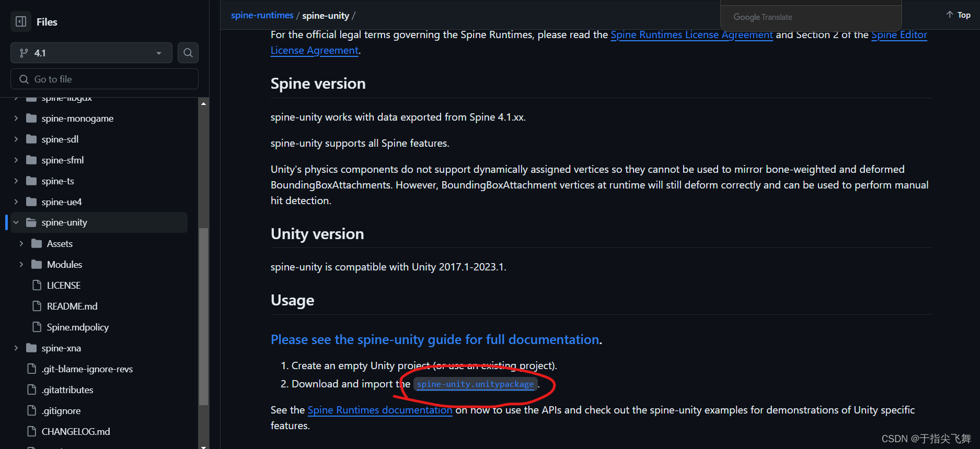This screenshot has width=980, height=449.
Task: Click the "Spine version" heading
Action: [318, 84]
